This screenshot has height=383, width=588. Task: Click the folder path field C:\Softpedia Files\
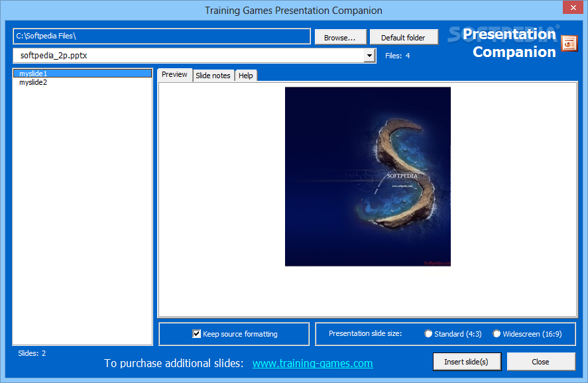click(x=162, y=36)
